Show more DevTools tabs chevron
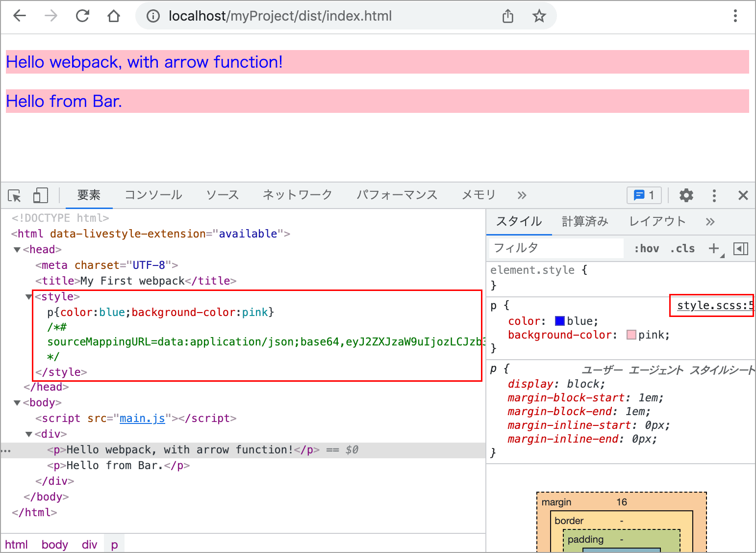The image size is (756, 553). pyautogui.click(x=522, y=195)
